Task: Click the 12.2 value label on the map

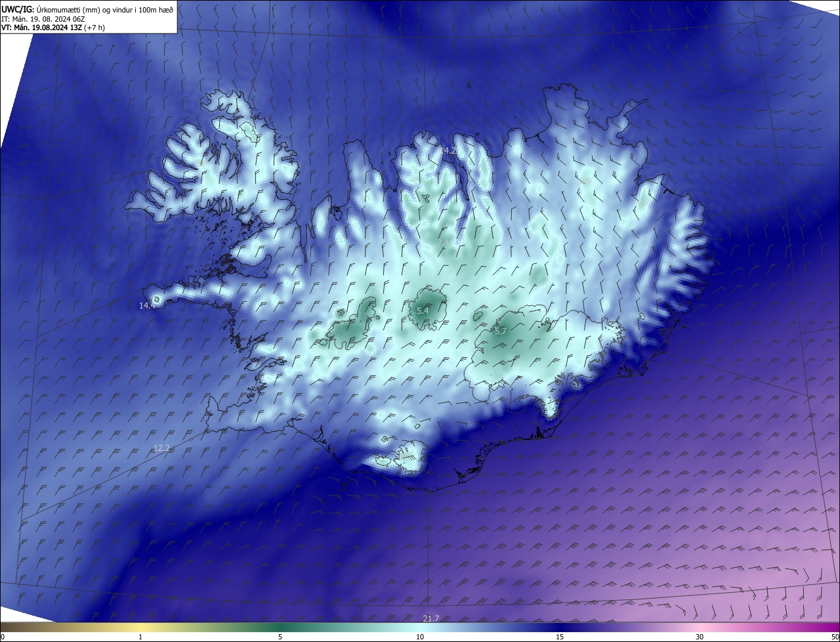Action: 161,448
